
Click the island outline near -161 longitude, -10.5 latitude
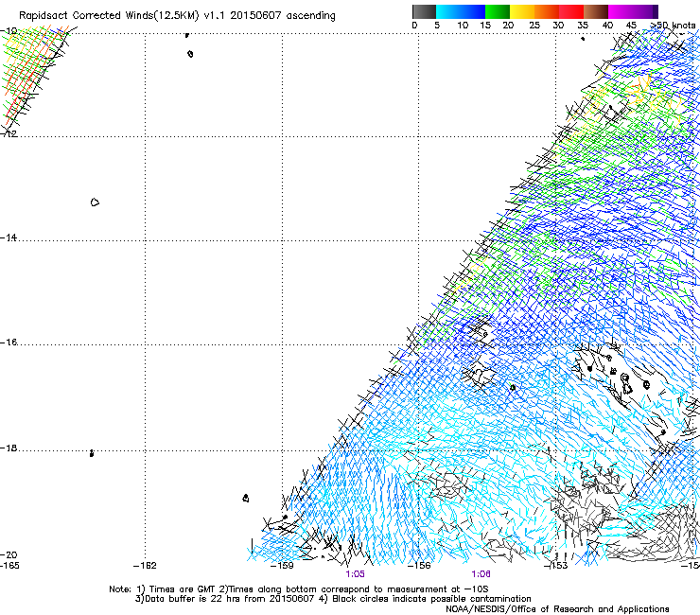coord(190,54)
